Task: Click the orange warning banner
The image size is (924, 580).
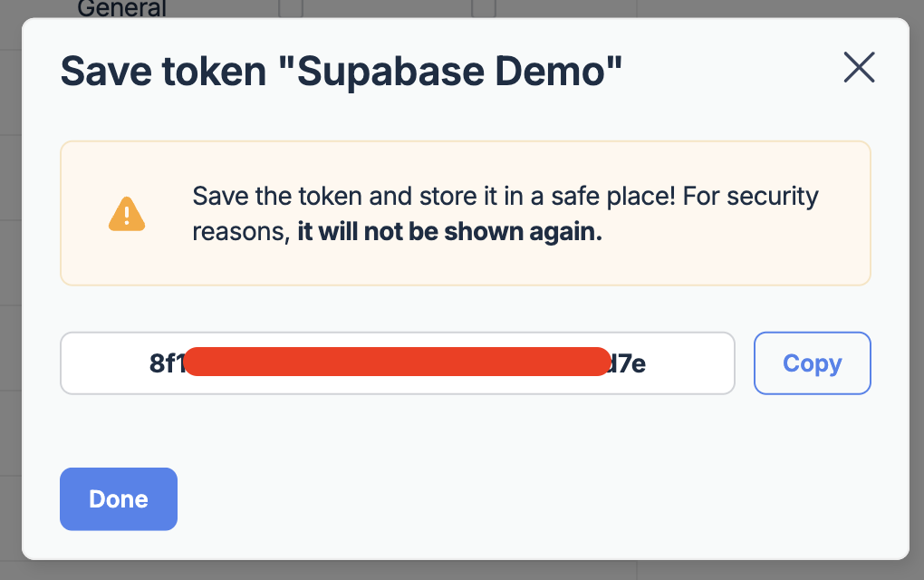Action: (465, 212)
